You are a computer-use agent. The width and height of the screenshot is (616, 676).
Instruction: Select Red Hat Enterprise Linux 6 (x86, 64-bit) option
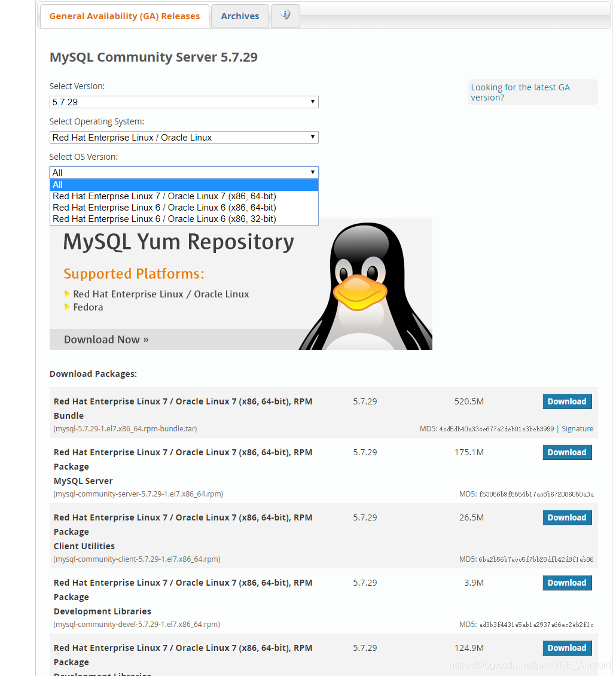pyautogui.click(x=184, y=208)
